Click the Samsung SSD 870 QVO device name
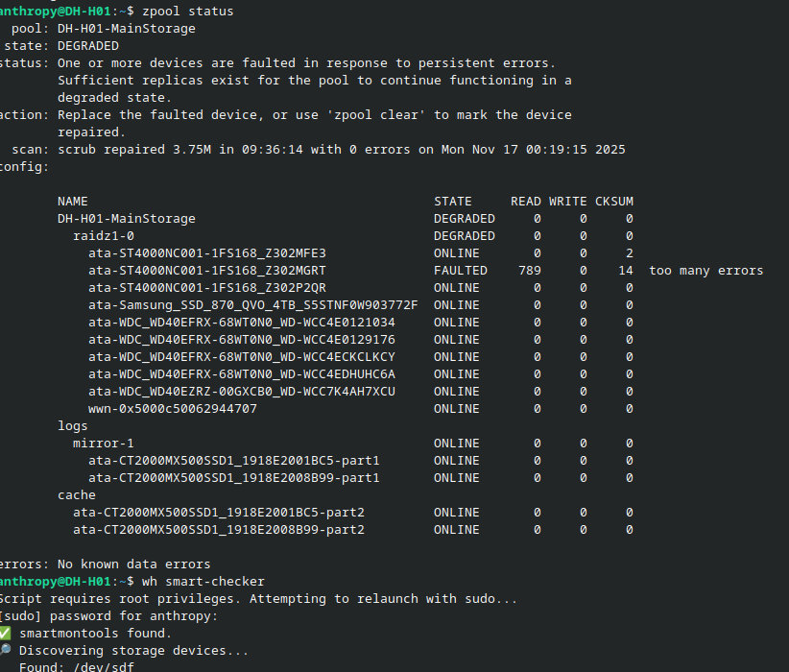789x672 pixels. coord(253,305)
